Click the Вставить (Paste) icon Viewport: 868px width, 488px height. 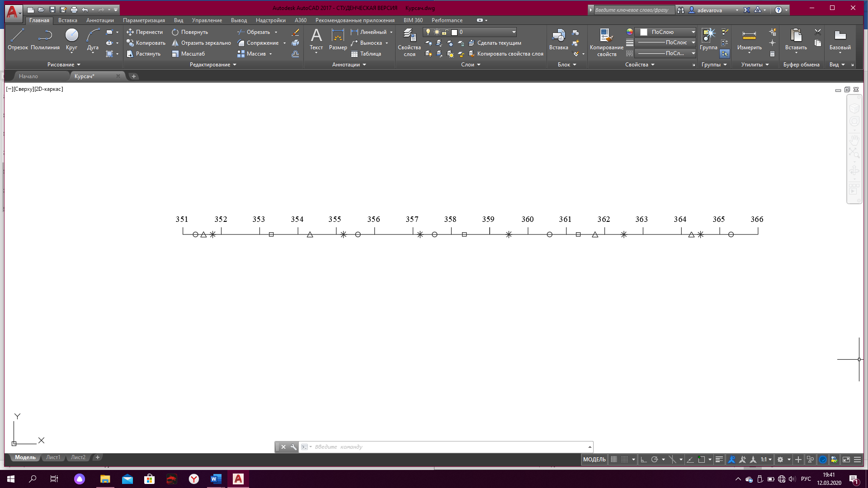point(796,39)
